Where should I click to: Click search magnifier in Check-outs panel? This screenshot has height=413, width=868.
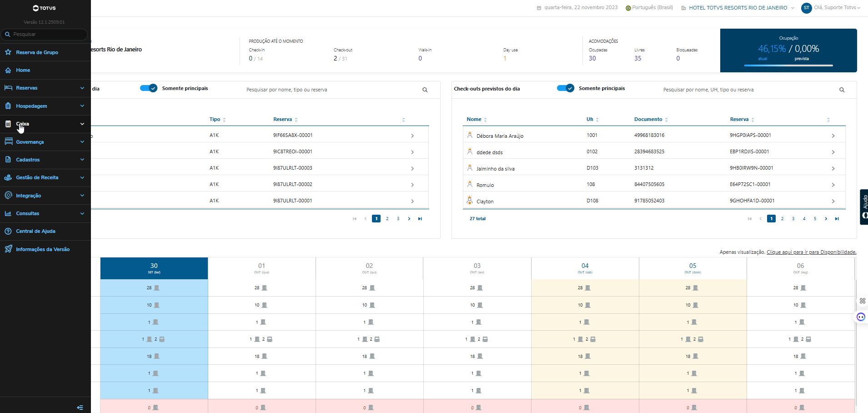[x=842, y=90]
